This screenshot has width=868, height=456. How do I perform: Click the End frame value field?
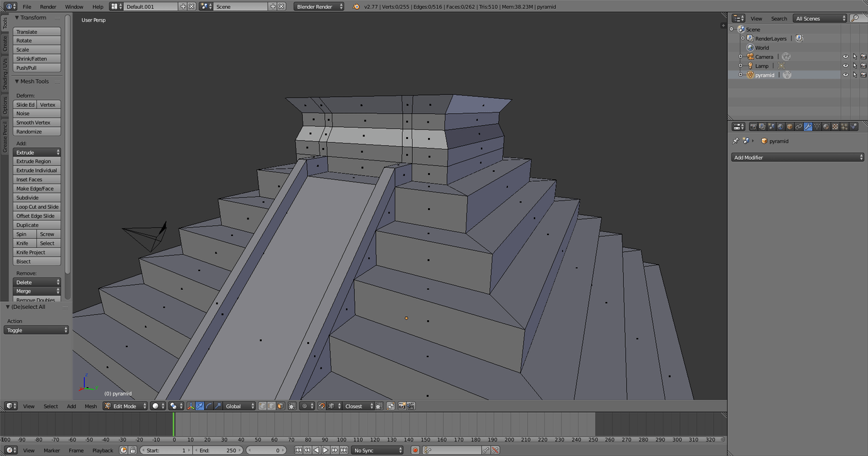coord(218,450)
